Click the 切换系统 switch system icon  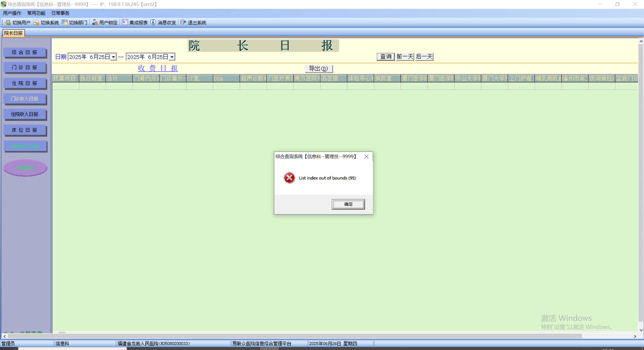(36, 23)
